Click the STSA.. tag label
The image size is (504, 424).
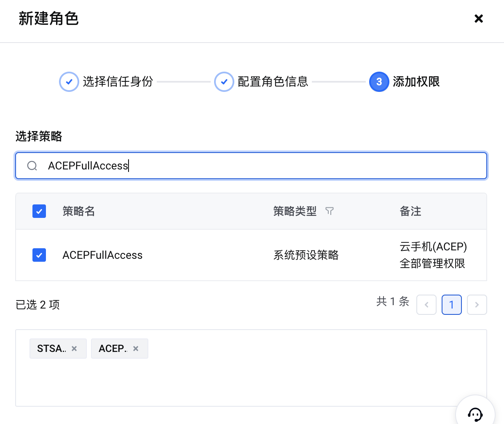pos(51,349)
